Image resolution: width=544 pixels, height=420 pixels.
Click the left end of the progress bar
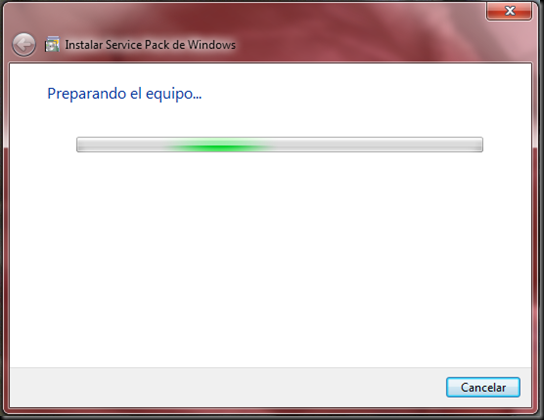click(79, 145)
